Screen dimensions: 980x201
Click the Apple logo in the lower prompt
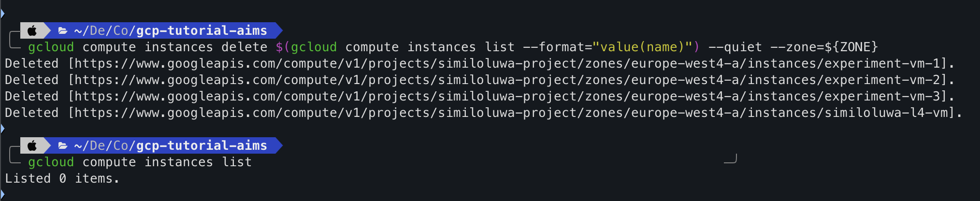click(x=32, y=145)
